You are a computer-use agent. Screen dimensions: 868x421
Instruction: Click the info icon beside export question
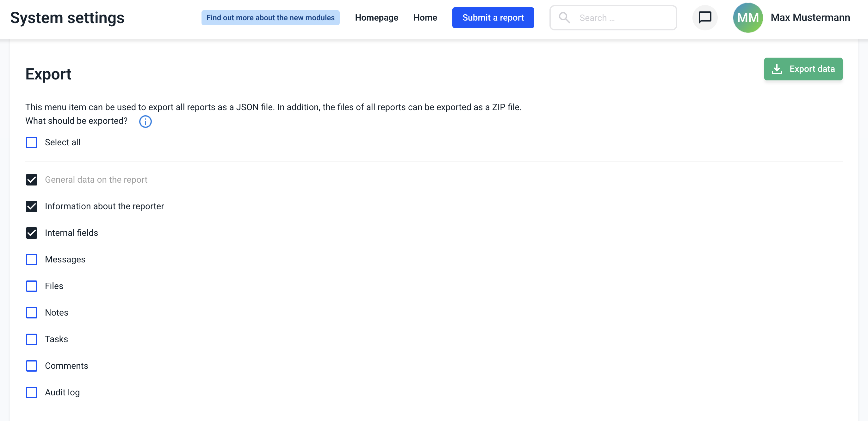(145, 121)
